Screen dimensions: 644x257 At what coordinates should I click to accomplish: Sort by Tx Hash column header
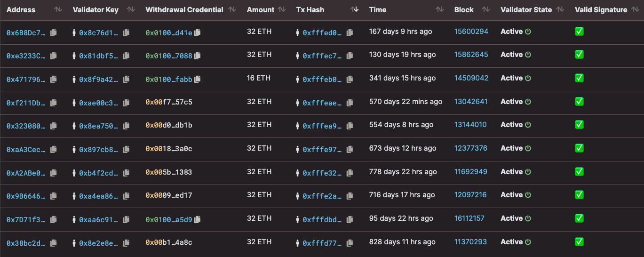point(310,9)
